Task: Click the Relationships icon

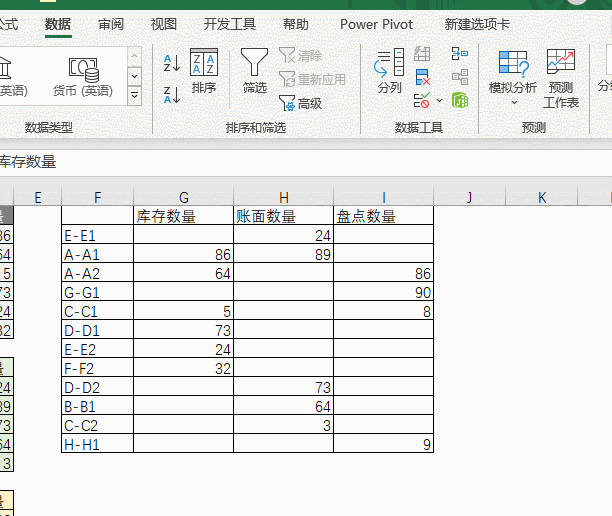Action: point(460,77)
